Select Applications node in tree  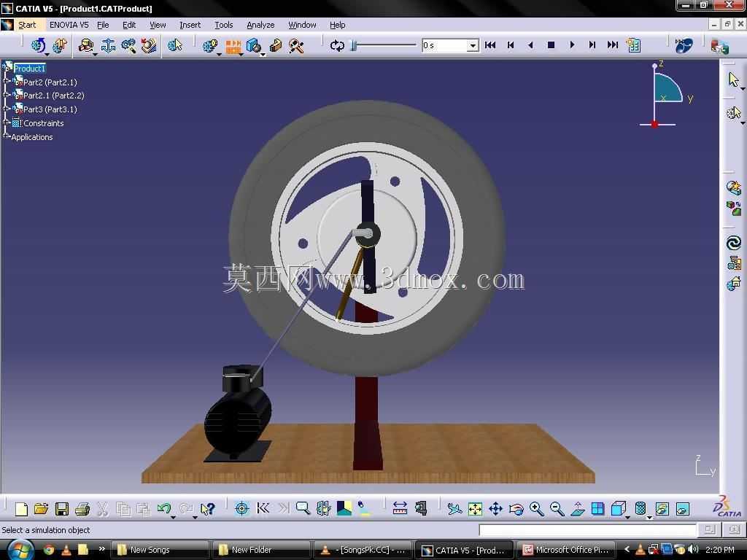coord(32,137)
